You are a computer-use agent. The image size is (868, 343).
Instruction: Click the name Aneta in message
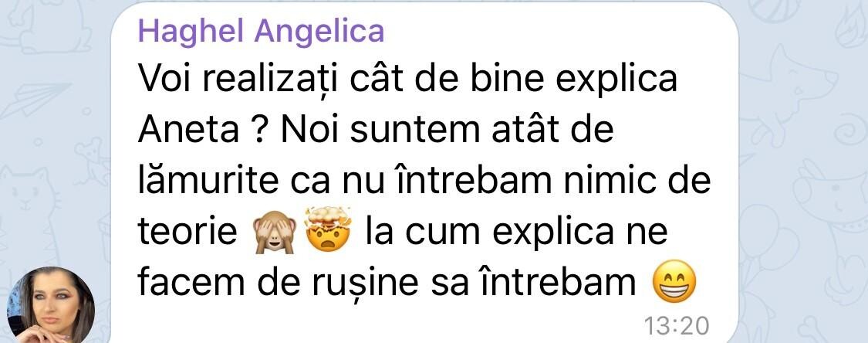point(189,131)
